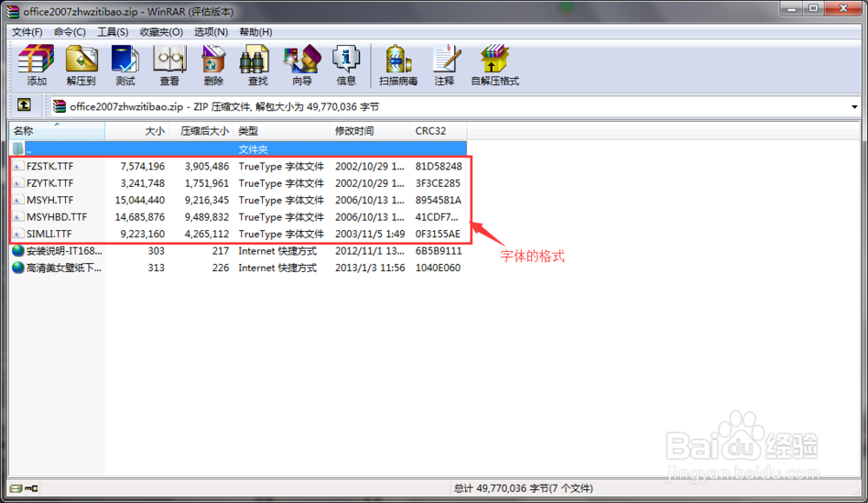This screenshot has width=868, height=503.
Task: Select the MSYHBD.TTF file name
Action: coord(57,217)
